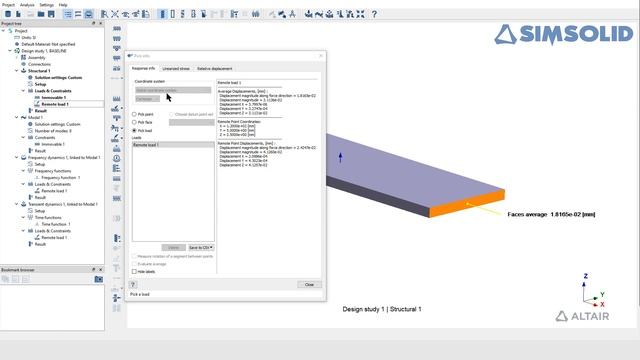640x360 pixels.
Task: Collapse Transient dynamics 1 tree node
Action: (17, 204)
